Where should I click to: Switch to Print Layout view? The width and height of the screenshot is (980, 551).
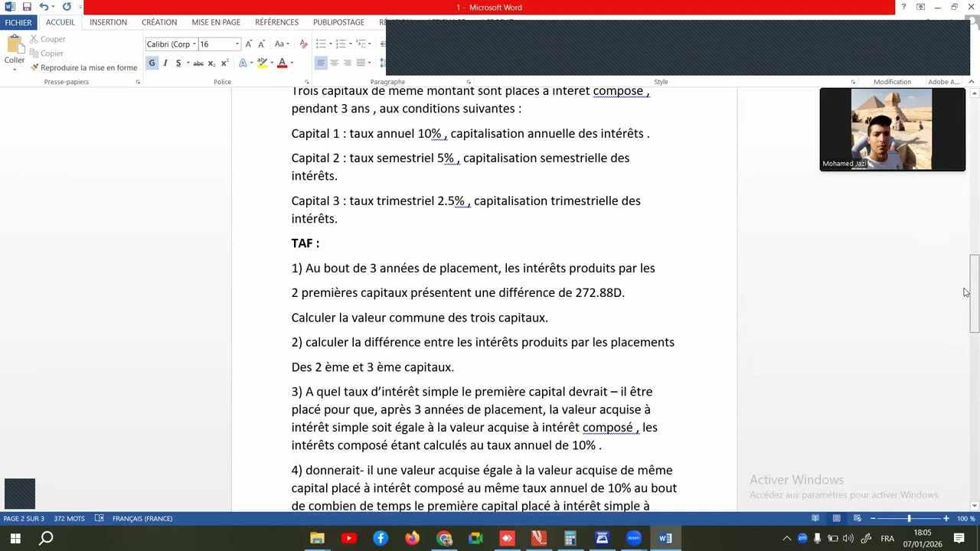[837, 519]
